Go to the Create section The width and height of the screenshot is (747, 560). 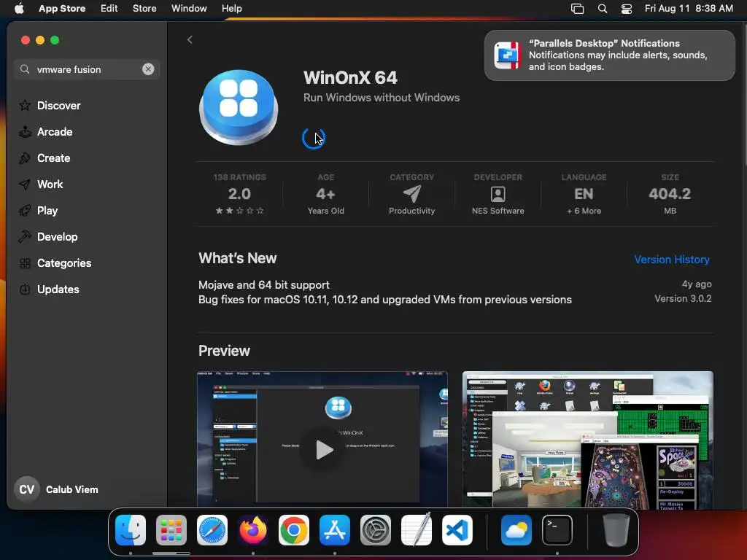44,157
